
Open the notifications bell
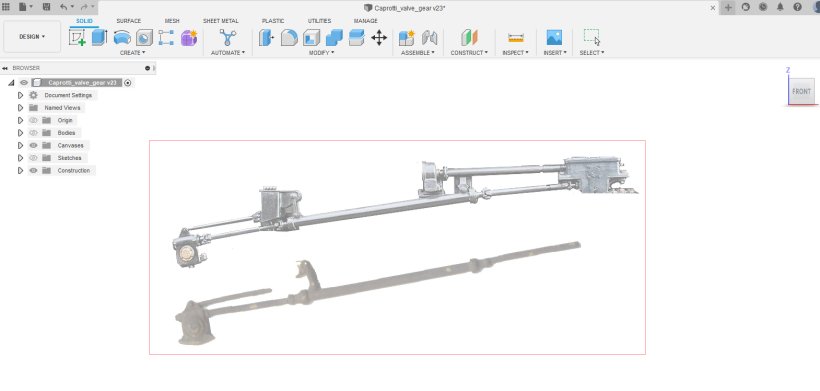coord(780,7)
